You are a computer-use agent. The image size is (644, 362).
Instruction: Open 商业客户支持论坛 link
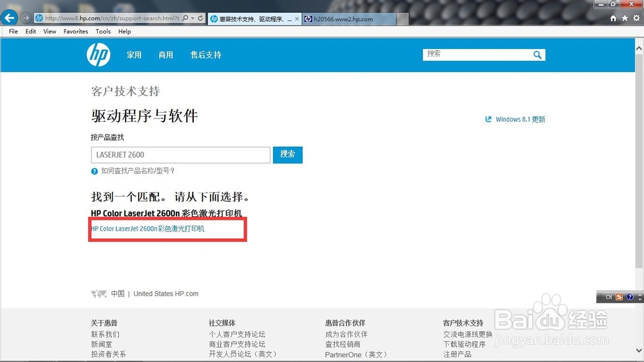(237, 345)
